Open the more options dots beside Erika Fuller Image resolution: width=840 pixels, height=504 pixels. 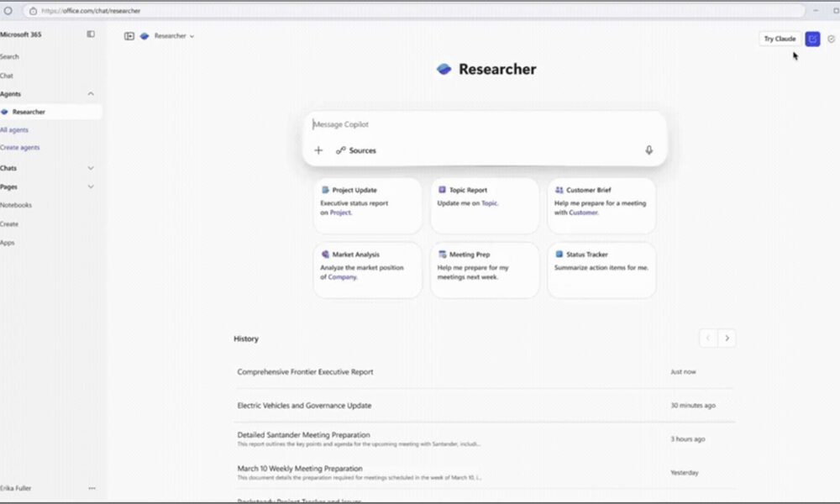click(92, 488)
